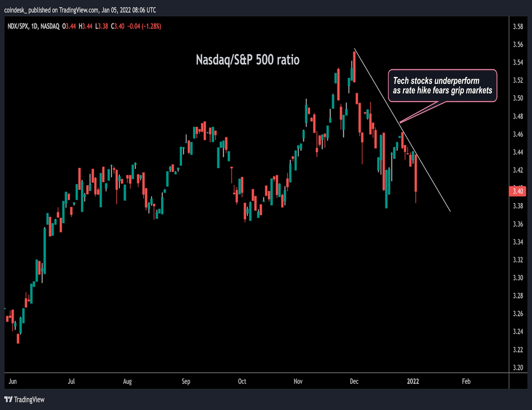Click the Dec label on time axis
This screenshot has width=532, height=410.
point(354,381)
